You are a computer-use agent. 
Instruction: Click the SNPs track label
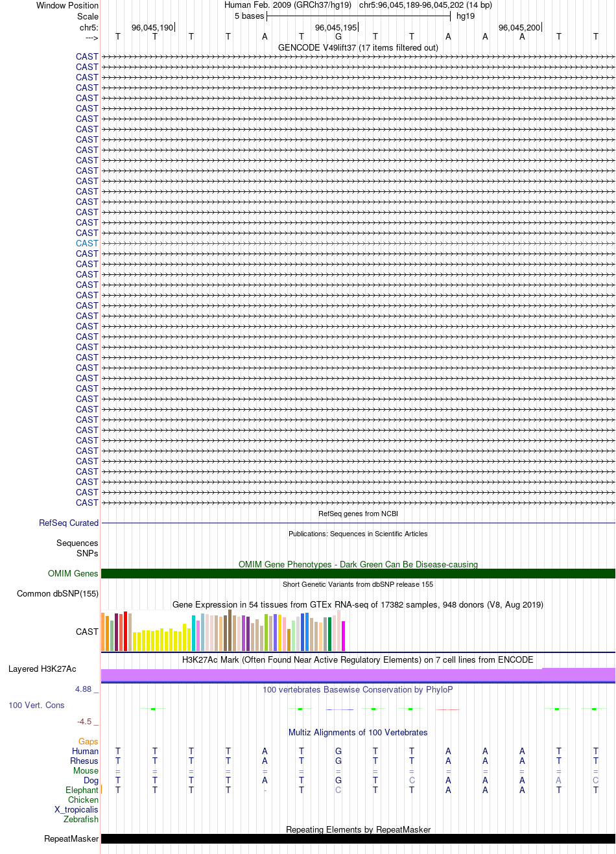click(x=88, y=553)
